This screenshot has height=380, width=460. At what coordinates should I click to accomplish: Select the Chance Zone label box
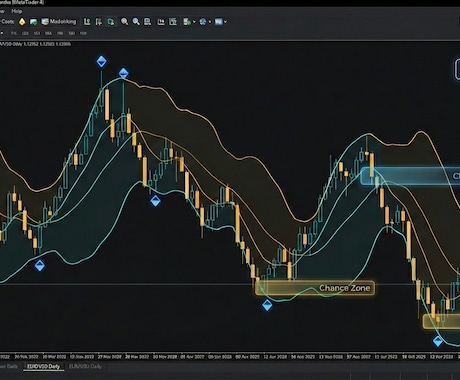(315, 288)
